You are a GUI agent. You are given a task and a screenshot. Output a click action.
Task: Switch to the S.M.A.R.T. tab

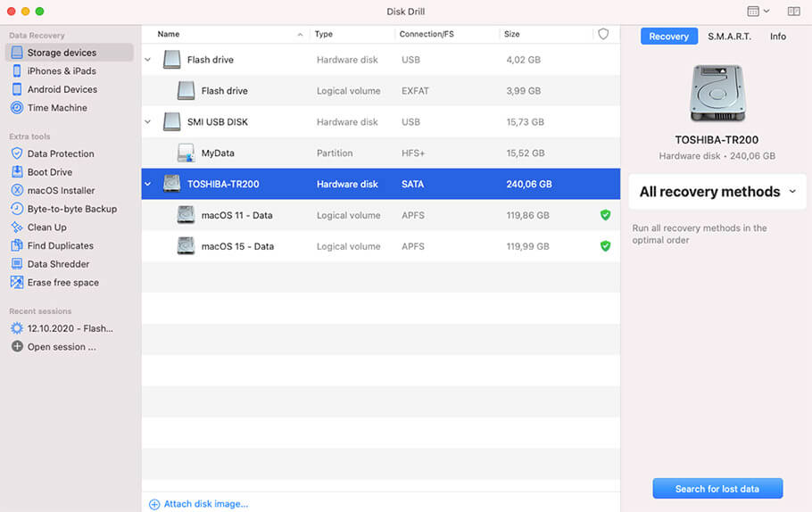click(x=729, y=37)
